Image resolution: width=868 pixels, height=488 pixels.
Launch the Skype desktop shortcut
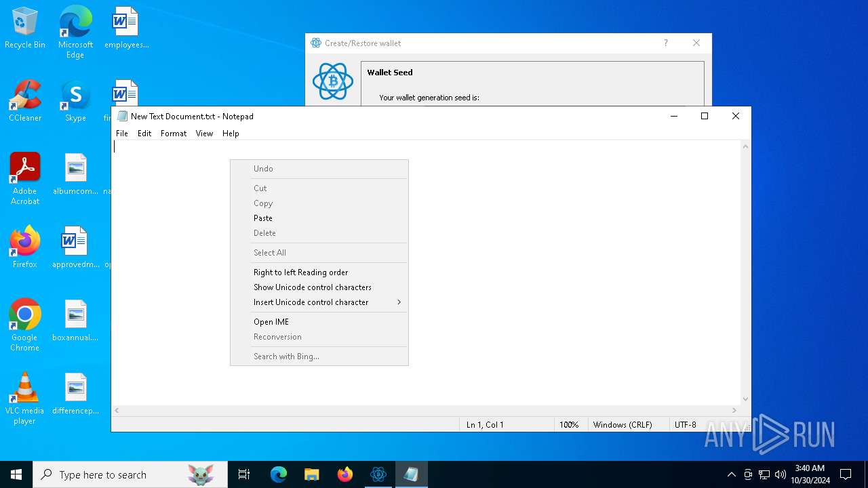pos(75,101)
